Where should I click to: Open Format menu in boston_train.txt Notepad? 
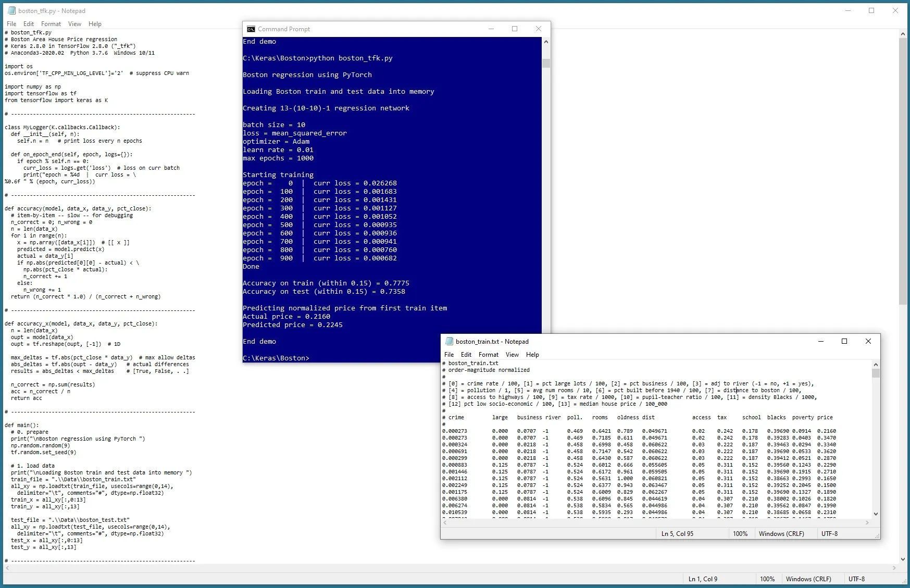489,355
